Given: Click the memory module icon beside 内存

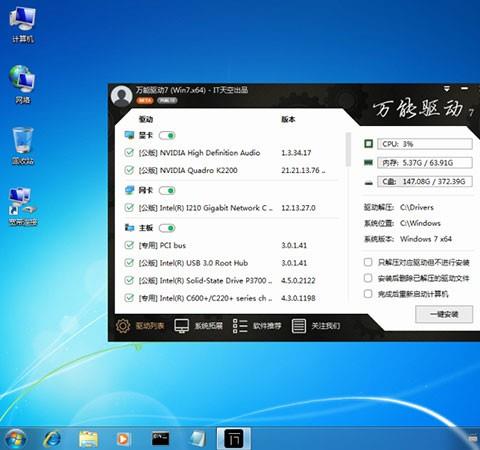Looking at the screenshot, I should coord(368,163).
